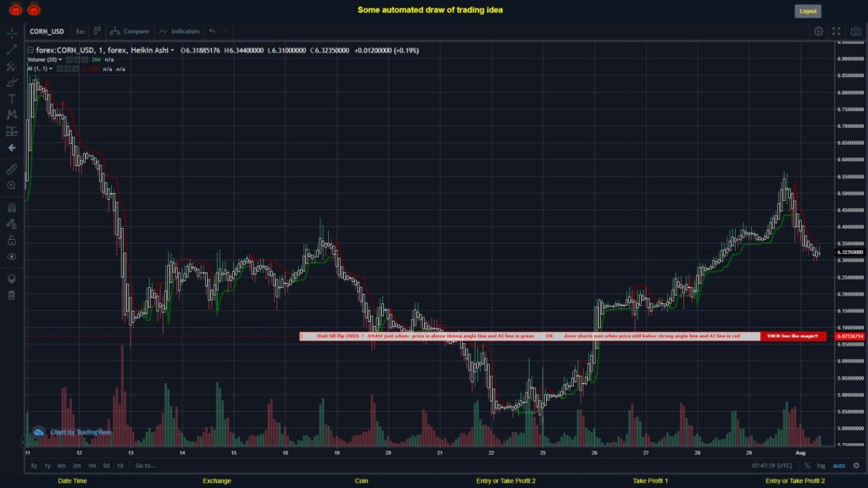868x488 pixels.
Task: Take a chart snapshot with camera icon
Action: 856,31
